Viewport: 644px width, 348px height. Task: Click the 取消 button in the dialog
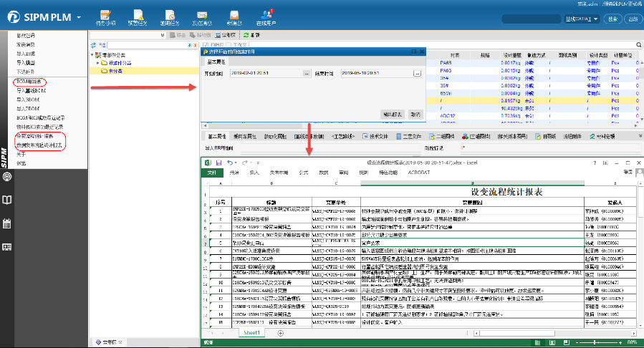point(415,114)
